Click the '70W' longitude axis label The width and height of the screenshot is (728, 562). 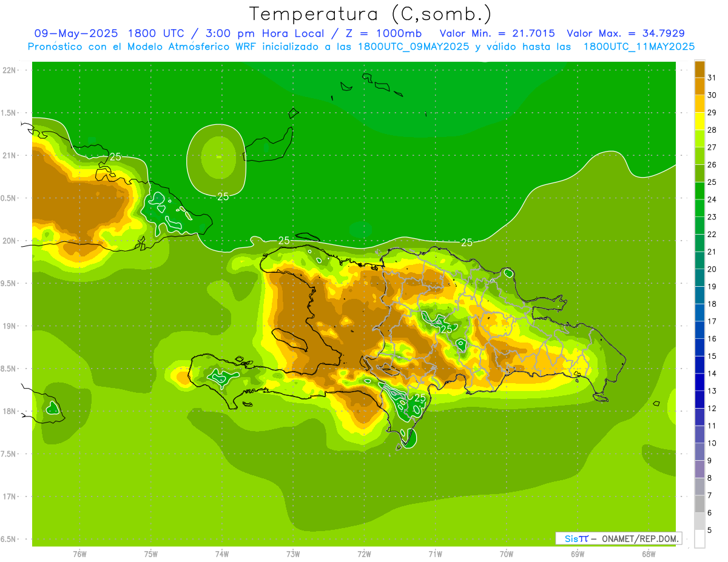507,554
